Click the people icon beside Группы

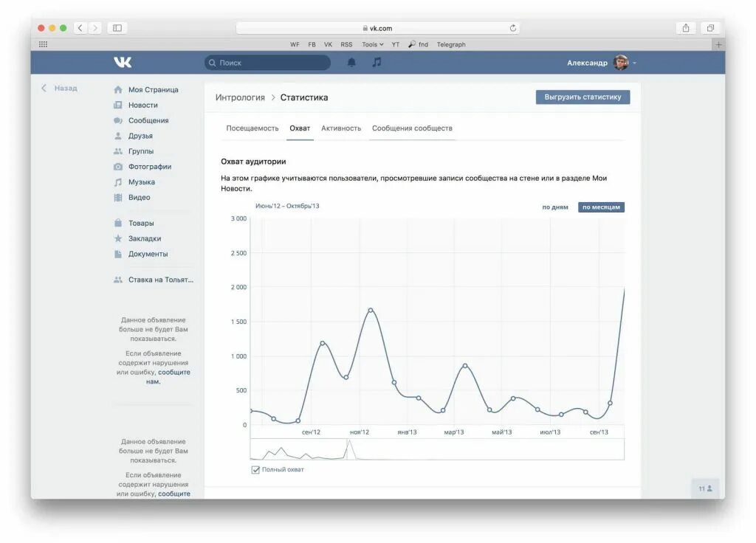[117, 151]
